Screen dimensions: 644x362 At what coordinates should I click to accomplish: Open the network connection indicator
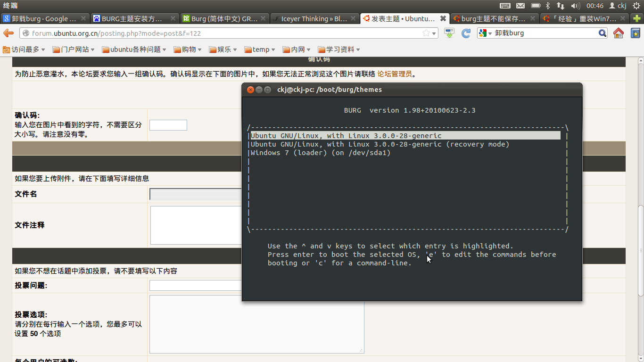click(561, 6)
